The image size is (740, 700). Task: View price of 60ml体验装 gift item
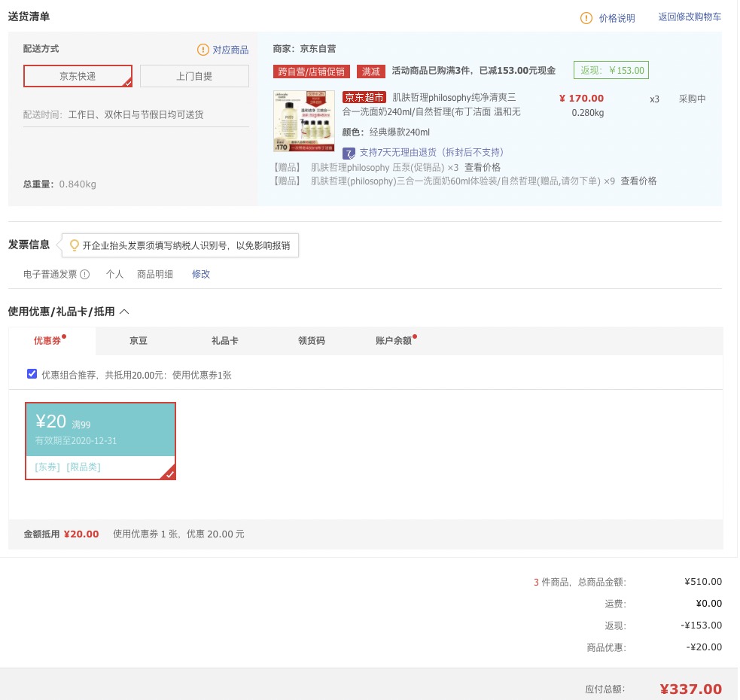[x=638, y=181]
